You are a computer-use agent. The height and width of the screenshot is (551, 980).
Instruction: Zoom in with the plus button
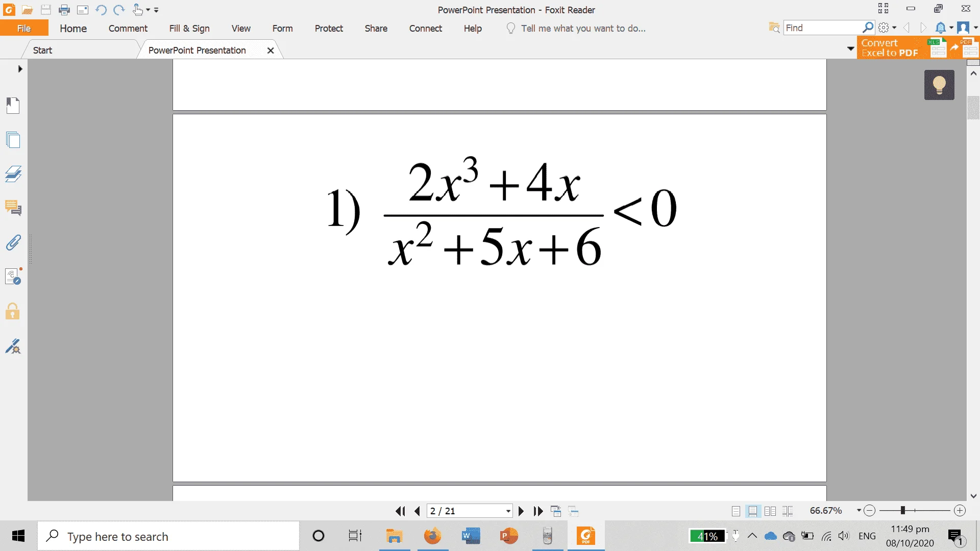(960, 511)
